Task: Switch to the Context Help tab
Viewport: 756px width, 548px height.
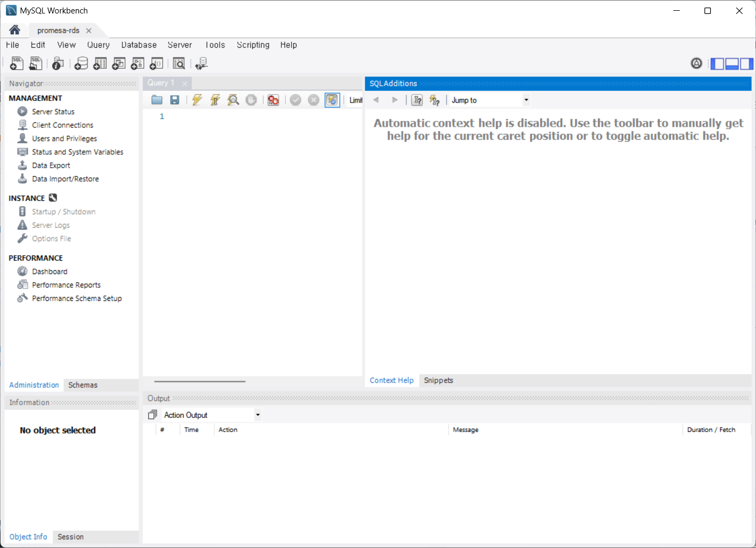Action: click(392, 380)
